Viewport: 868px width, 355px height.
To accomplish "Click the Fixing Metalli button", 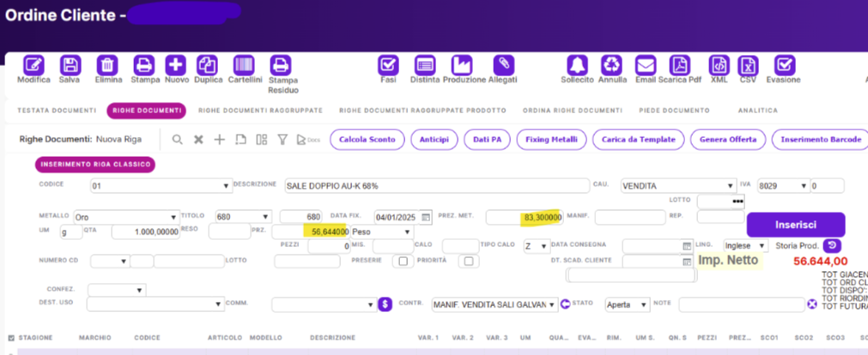I will coord(553,139).
